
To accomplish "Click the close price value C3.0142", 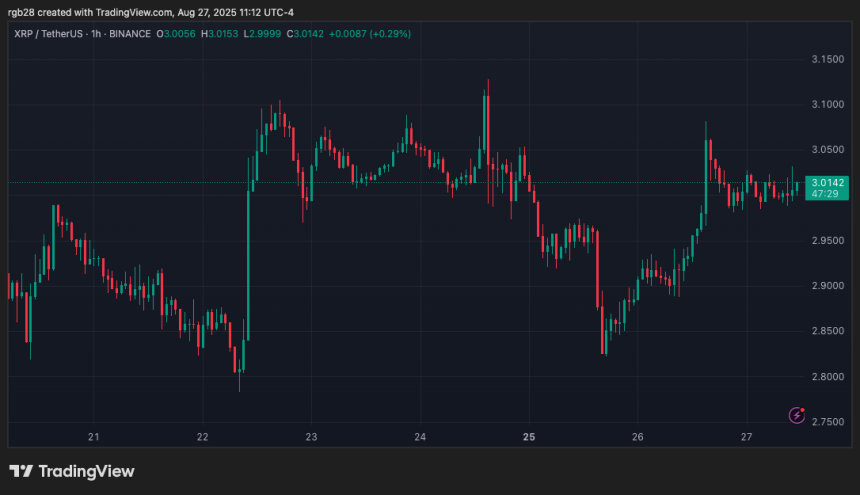I will pos(308,33).
